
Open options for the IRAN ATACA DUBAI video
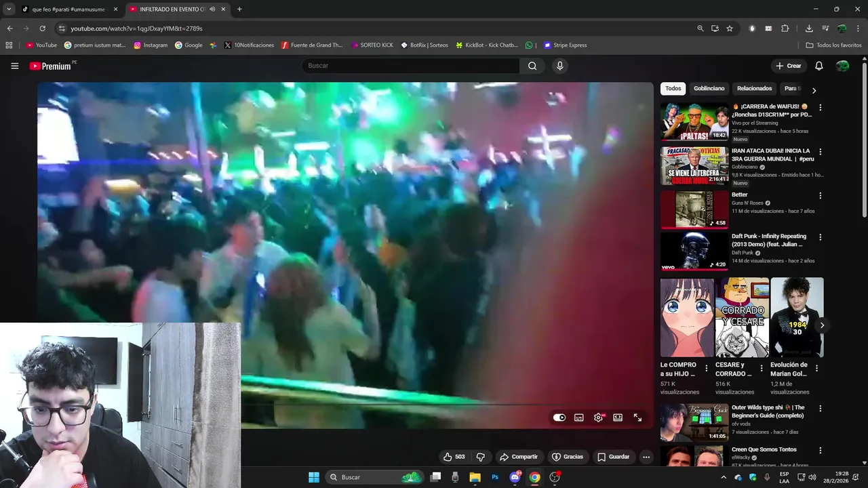click(820, 151)
